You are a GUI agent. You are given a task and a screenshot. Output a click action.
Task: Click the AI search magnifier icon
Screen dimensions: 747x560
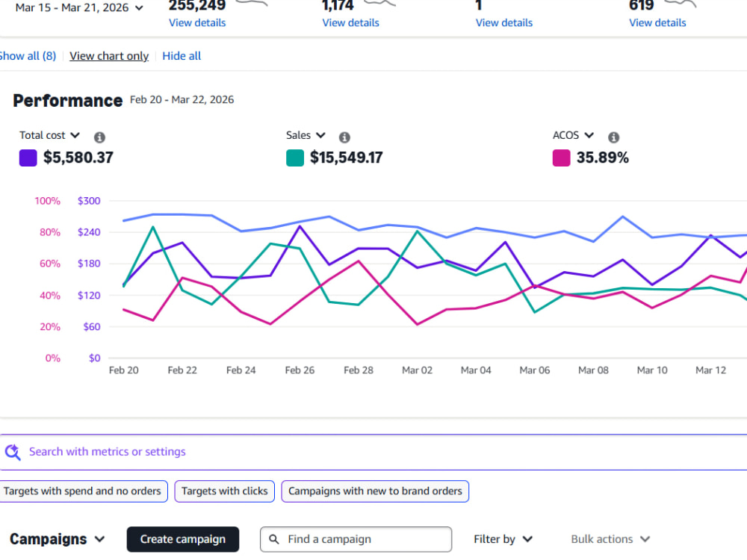click(13, 452)
